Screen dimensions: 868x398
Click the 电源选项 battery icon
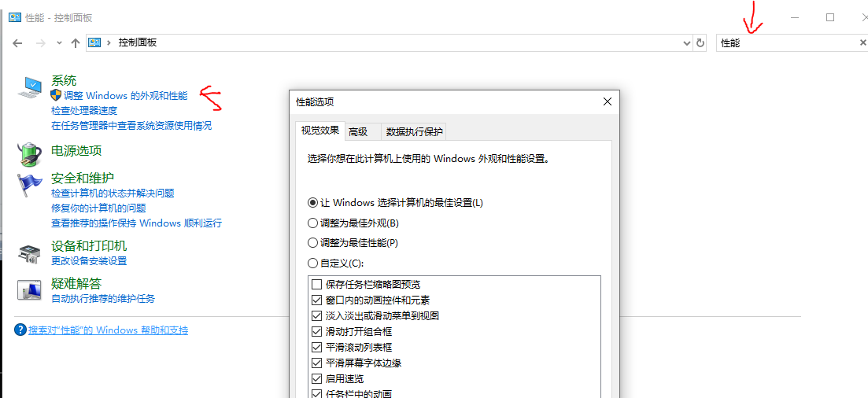pyautogui.click(x=30, y=154)
